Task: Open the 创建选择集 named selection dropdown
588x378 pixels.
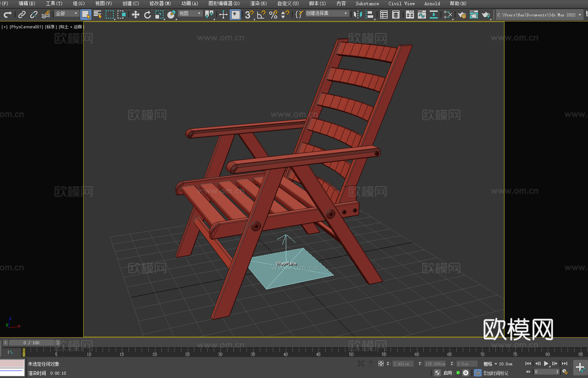Action: tap(327, 13)
